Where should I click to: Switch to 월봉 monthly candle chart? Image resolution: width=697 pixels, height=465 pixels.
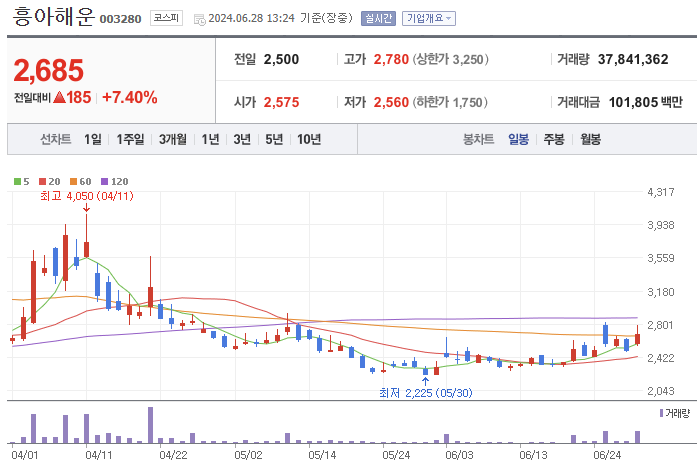590,139
